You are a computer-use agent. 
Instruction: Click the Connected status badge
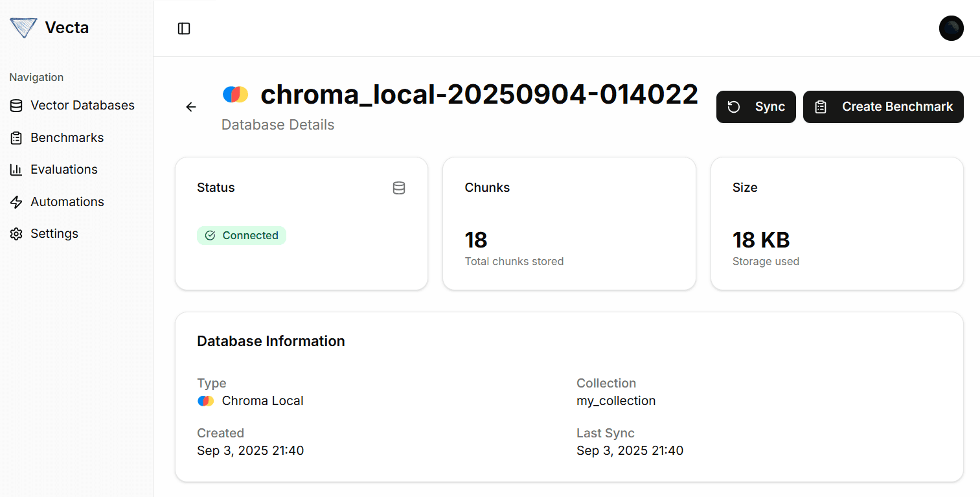click(x=242, y=235)
